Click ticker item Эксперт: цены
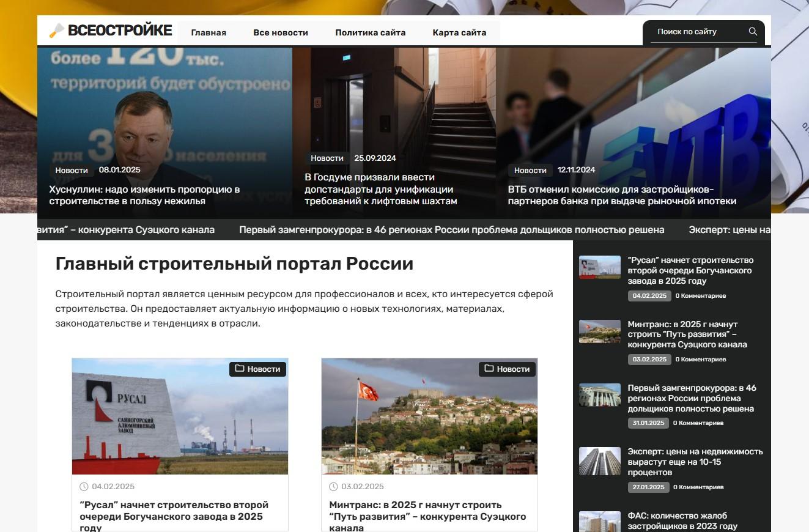 (x=730, y=230)
